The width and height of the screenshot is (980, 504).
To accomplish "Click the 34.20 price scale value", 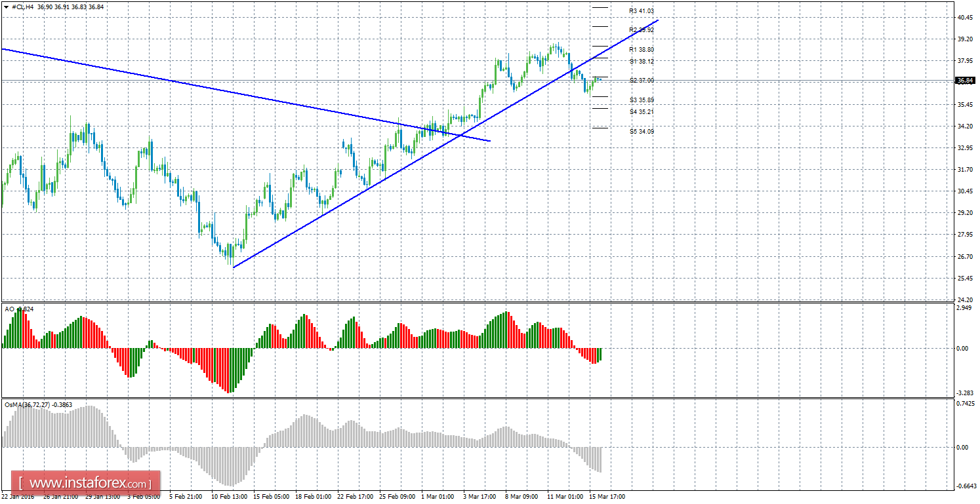I will pos(965,126).
